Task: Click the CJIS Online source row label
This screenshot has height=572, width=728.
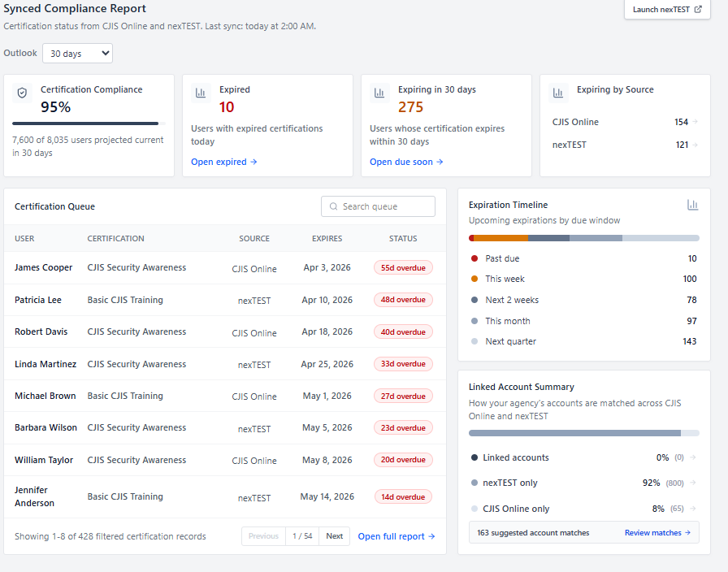Action: [575, 122]
